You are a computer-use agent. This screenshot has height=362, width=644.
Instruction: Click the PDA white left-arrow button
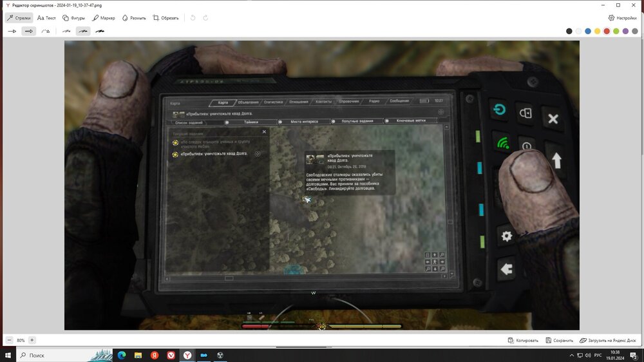pos(506,269)
